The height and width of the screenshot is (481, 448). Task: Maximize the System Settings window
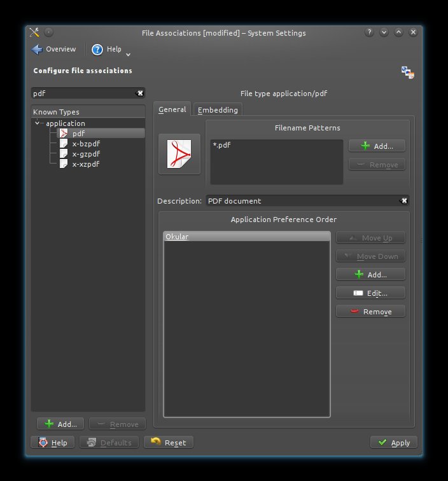click(x=398, y=32)
